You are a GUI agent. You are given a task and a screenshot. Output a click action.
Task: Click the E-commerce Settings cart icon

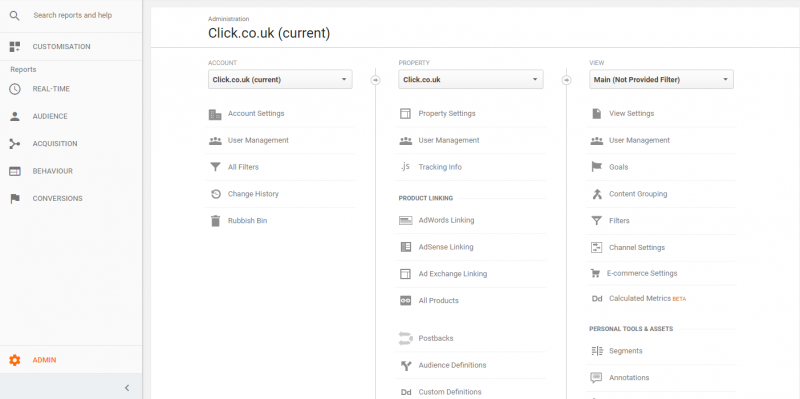click(x=595, y=273)
